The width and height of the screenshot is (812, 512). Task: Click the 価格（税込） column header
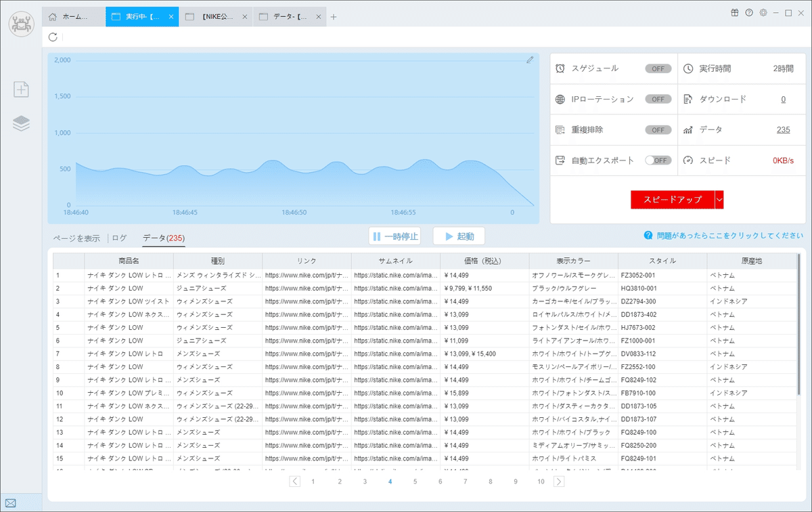click(x=484, y=261)
